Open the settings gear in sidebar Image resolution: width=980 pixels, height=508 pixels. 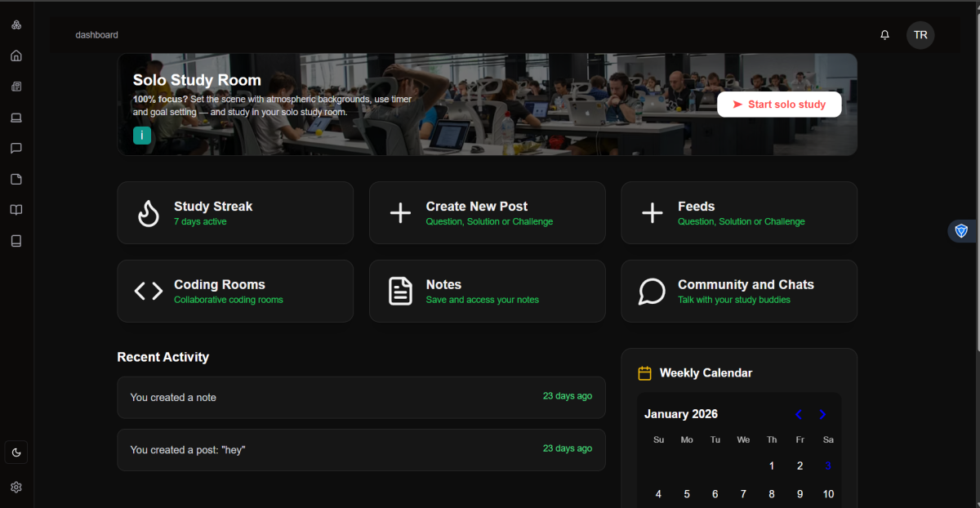coord(16,487)
